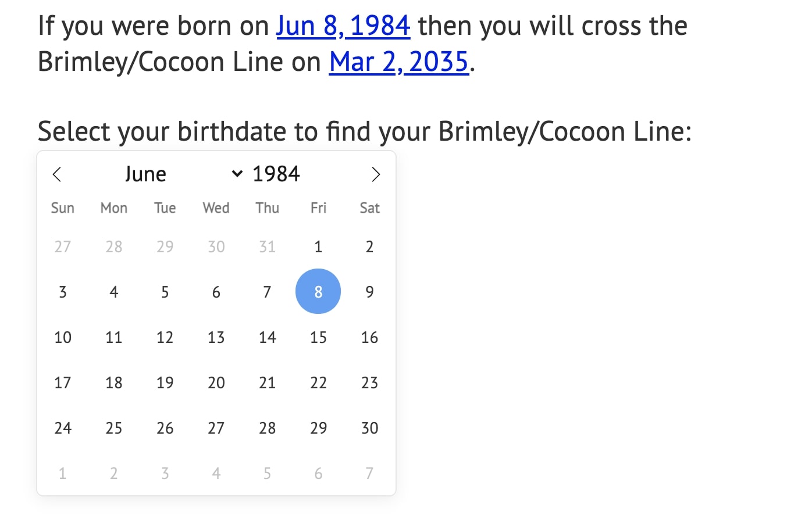This screenshot has width=812, height=522.
Task: Click the dropdown caret next to June
Action: pyautogui.click(x=237, y=173)
